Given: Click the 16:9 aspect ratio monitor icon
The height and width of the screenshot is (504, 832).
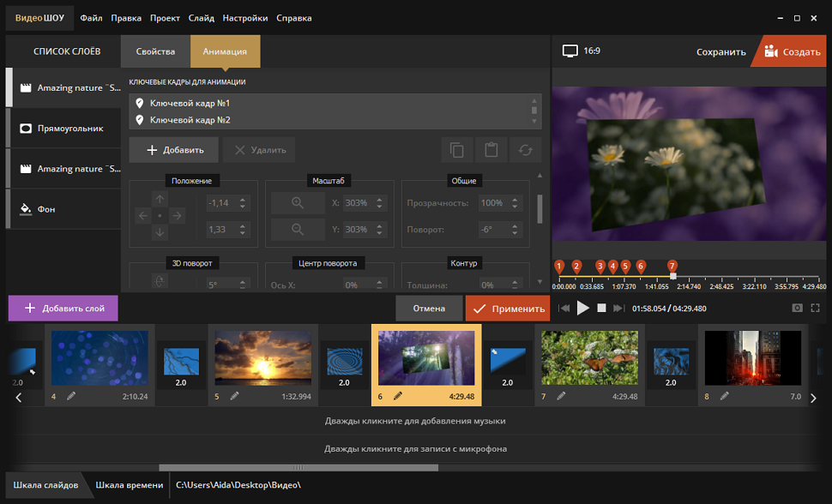Looking at the screenshot, I should (x=570, y=51).
